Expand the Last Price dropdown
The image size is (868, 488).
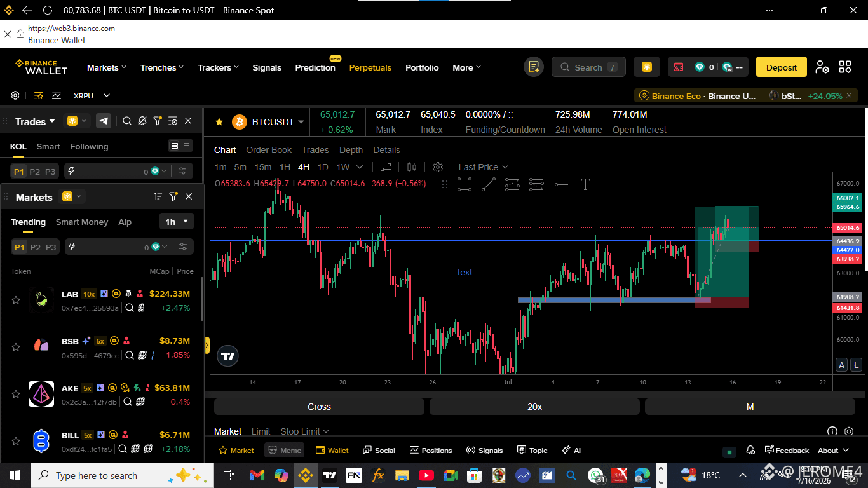point(483,167)
